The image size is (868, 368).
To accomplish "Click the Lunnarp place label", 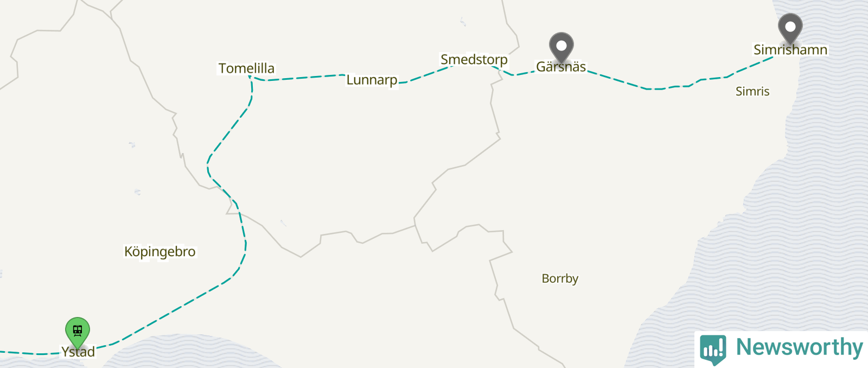I will [x=372, y=80].
